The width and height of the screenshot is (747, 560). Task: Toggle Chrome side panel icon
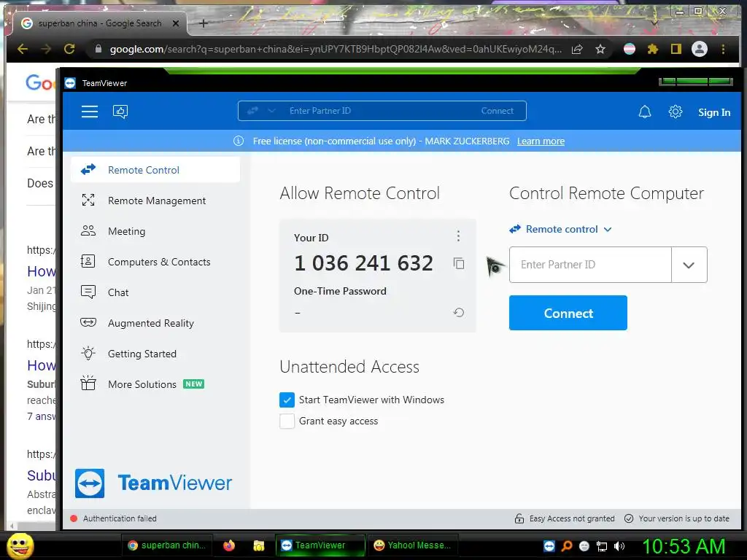[x=676, y=49]
